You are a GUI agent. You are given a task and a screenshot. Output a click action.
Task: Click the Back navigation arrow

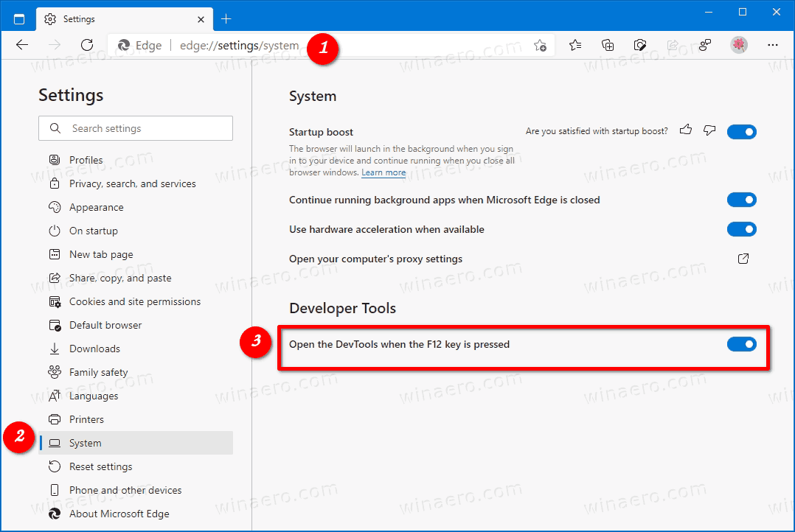(22, 45)
